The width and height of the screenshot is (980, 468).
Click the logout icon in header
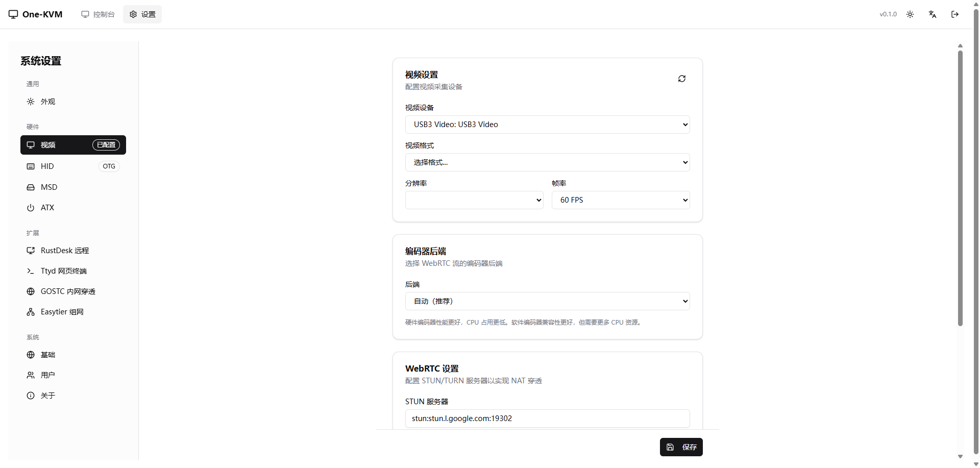954,14
